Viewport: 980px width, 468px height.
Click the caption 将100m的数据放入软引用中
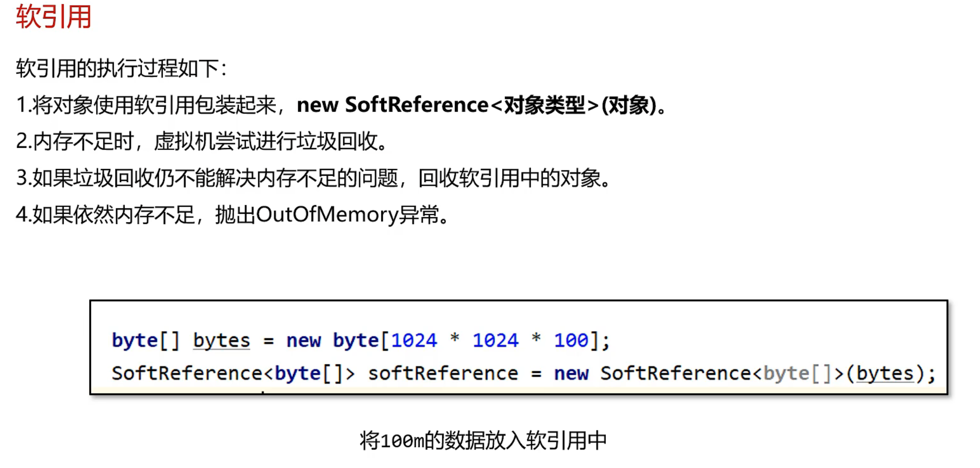click(x=483, y=441)
